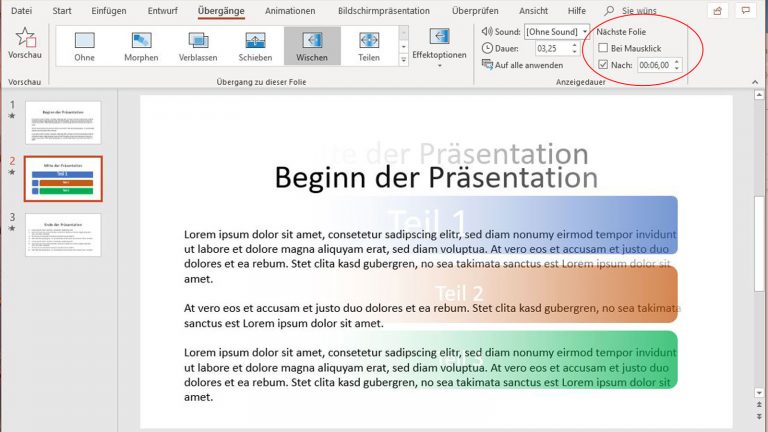Click Auf alle anwenden
Image resolution: width=768 pixels, height=432 pixels.
pyautogui.click(x=528, y=65)
